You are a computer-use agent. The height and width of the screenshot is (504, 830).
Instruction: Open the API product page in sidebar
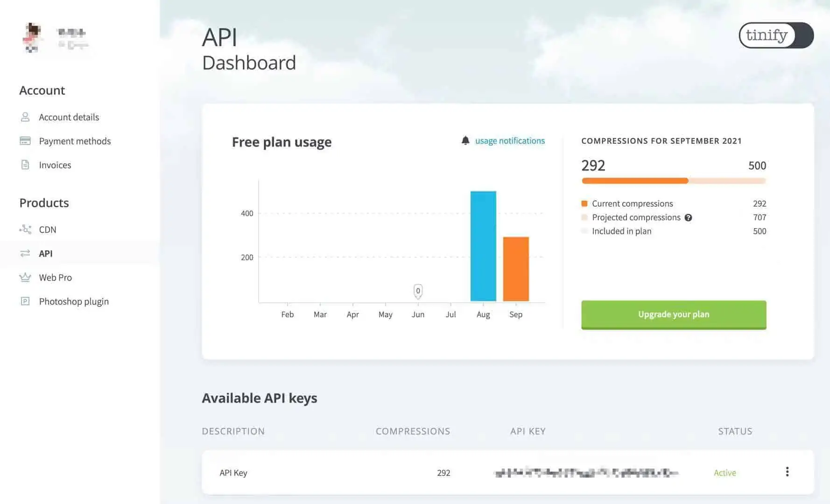click(x=46, y=253)
